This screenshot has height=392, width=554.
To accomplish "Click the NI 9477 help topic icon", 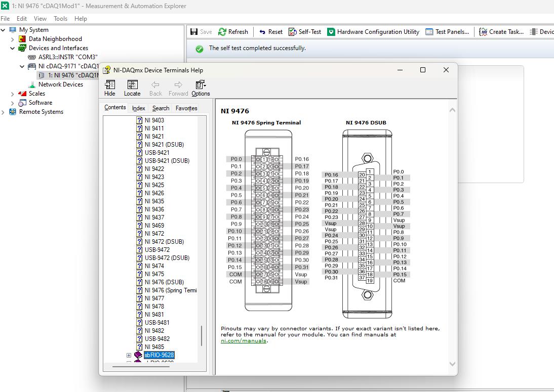I will click(140, 298).
